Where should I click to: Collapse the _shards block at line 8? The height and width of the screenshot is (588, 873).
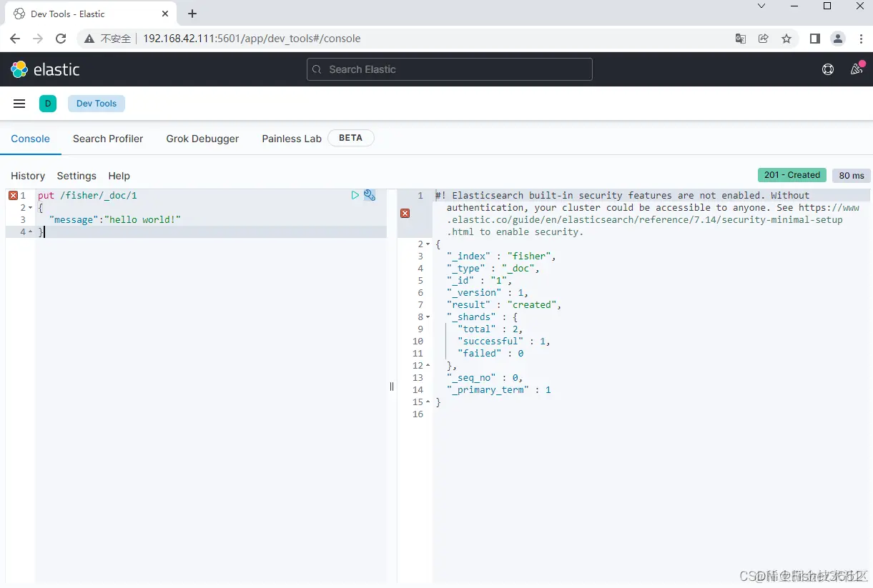(428, 317)
